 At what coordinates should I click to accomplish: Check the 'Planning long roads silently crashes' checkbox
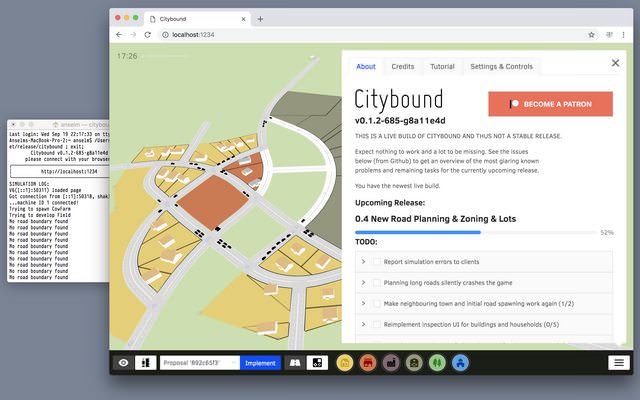coord(377,282)
